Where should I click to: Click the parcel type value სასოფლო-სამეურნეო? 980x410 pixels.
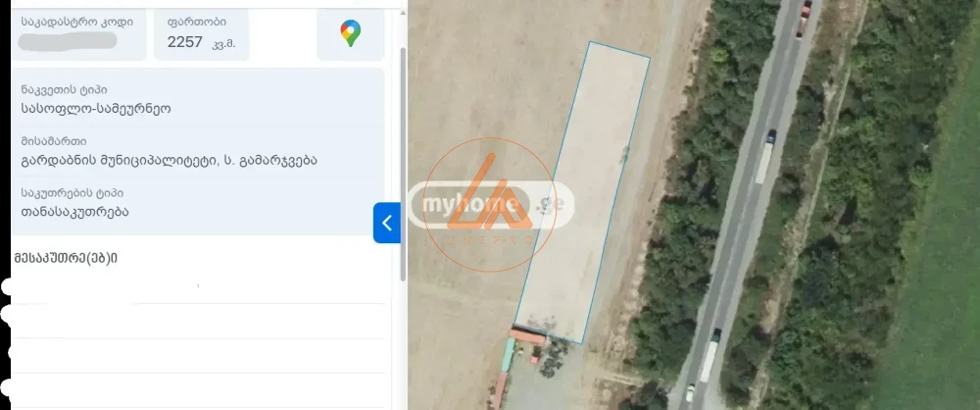coord(95,109)
